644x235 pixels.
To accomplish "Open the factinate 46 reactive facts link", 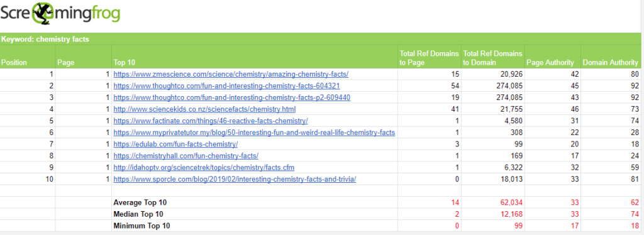I will (x=211, y=121).
